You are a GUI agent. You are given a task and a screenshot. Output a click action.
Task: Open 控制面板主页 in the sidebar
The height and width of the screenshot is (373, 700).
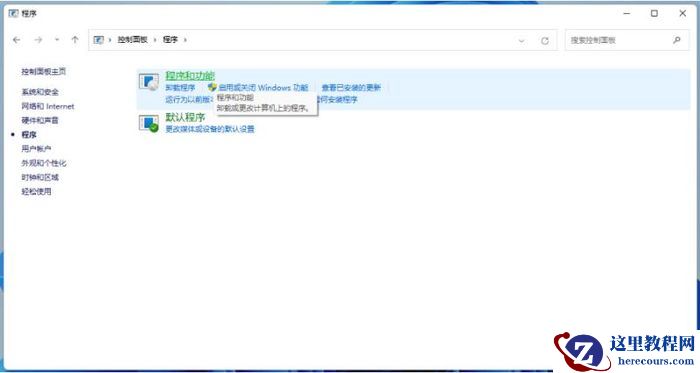tap(44, 71)
